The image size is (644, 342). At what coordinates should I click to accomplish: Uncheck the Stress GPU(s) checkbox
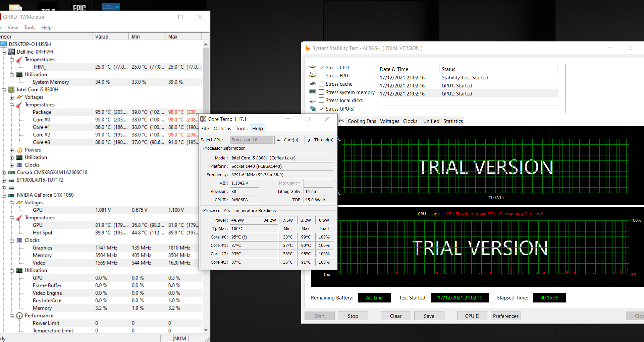click(322, 109)
